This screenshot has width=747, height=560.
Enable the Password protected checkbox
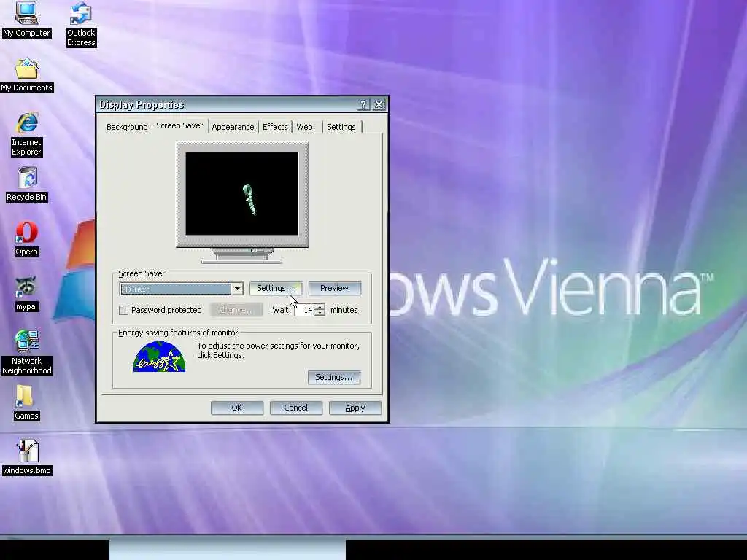click(123, 310)
